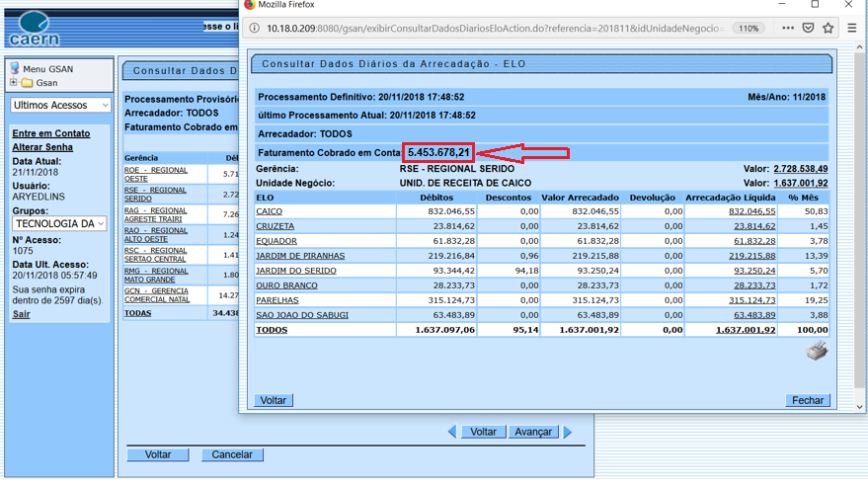The height and width of the screenshot is (486, 868).
Task: Click the CAERN logo
Action: coord(33,29)
